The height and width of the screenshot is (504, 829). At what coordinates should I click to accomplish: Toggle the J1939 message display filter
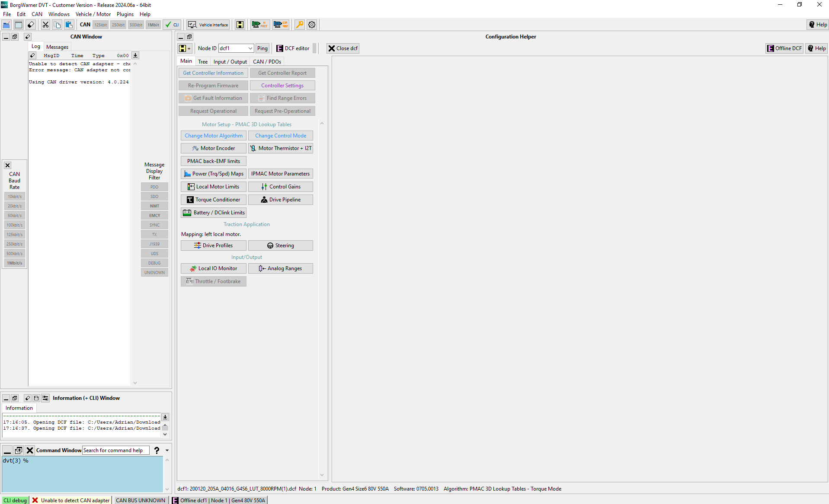pyautogui.click(x=154, y=244)
